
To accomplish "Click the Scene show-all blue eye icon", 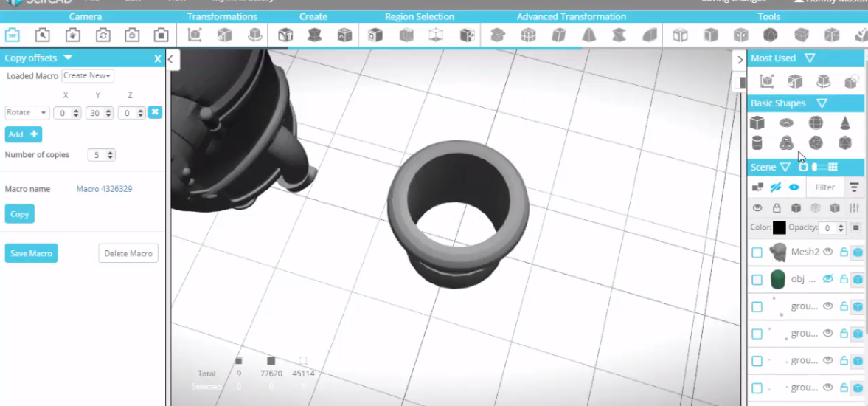I will click(x=794, y=187).
